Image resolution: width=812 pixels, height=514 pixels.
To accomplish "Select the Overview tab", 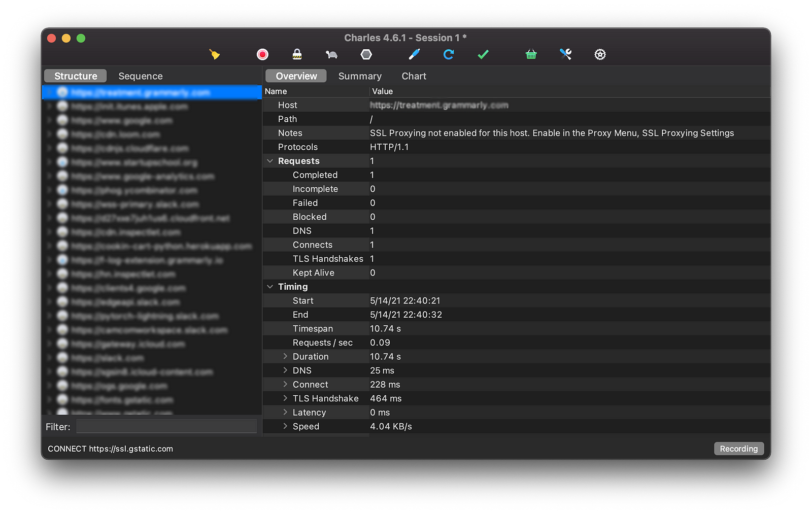I will click(x=296, y=76).
